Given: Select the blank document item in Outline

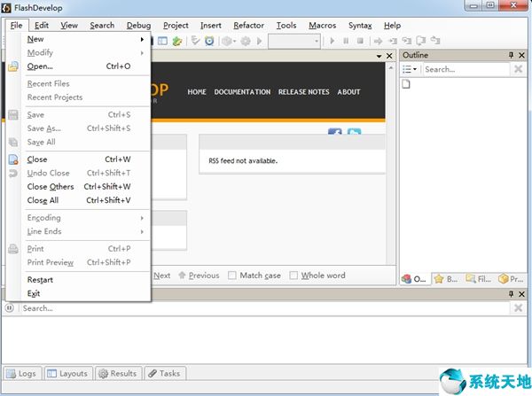Looking at the screenshot, I should pyautogui.click(x=406, y=84).
